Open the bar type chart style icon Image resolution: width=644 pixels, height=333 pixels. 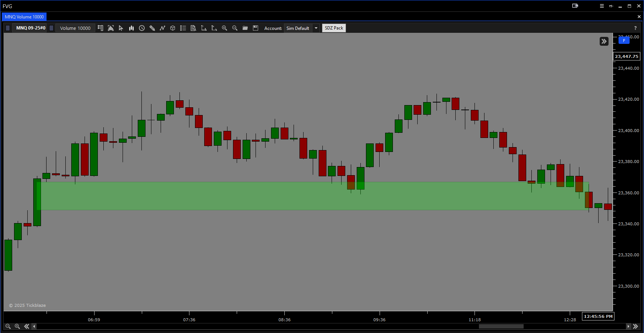[111, 28]
